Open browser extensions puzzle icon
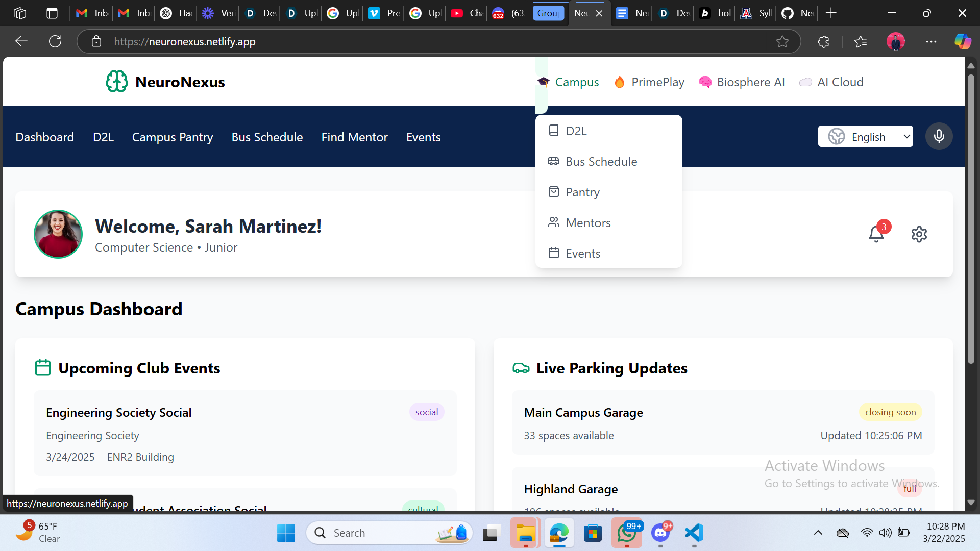The image size is (980, 551). click(823, 42)
